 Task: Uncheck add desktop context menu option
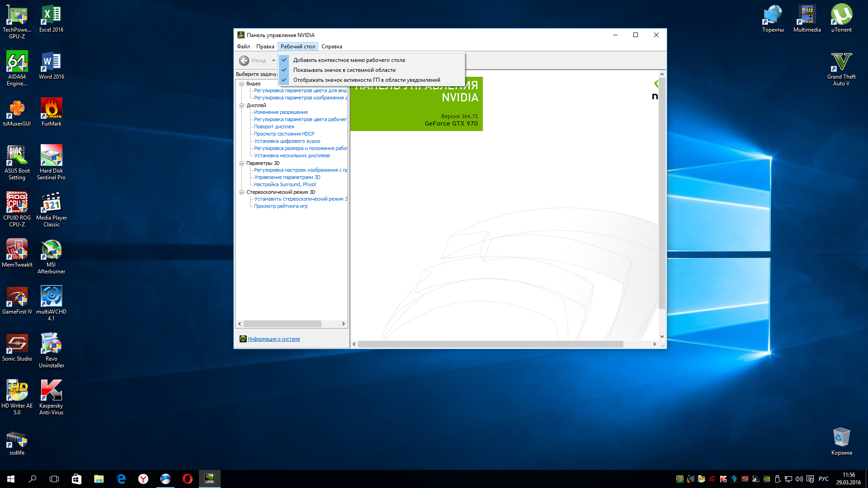click(x=349, y=60)
